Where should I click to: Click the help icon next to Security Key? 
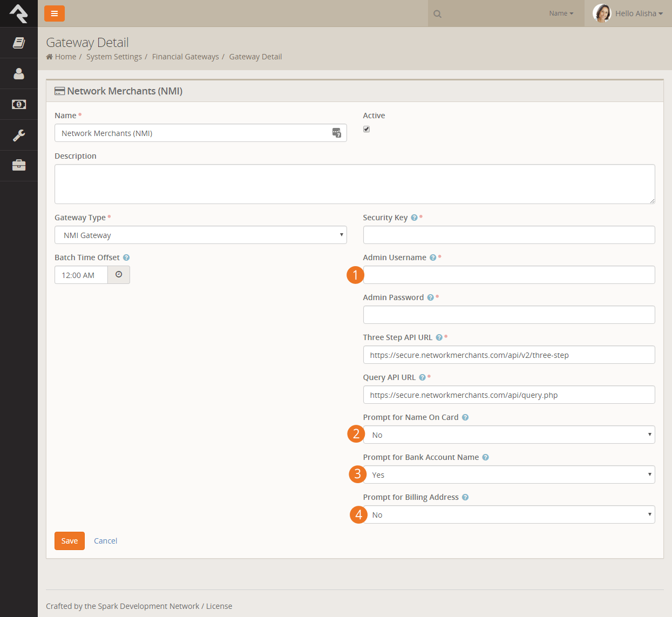[414, 218]
